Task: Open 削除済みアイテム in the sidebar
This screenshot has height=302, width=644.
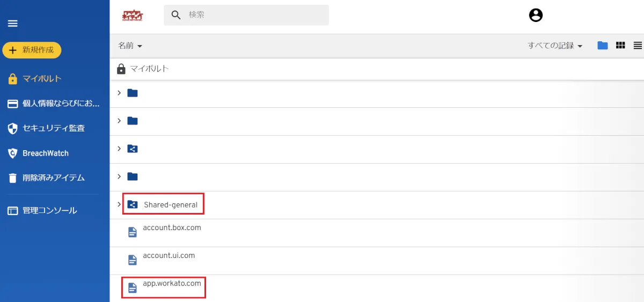Action: 53,178
